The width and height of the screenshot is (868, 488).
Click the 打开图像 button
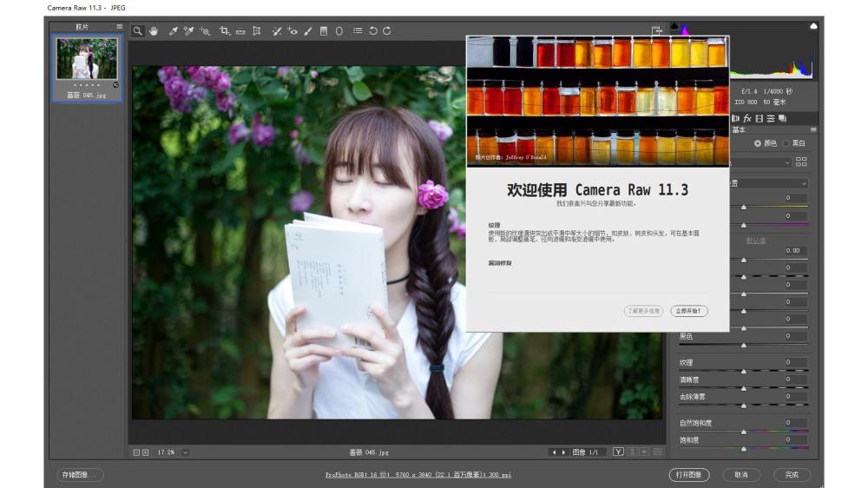pyautogui.click(x=689, y=475)
